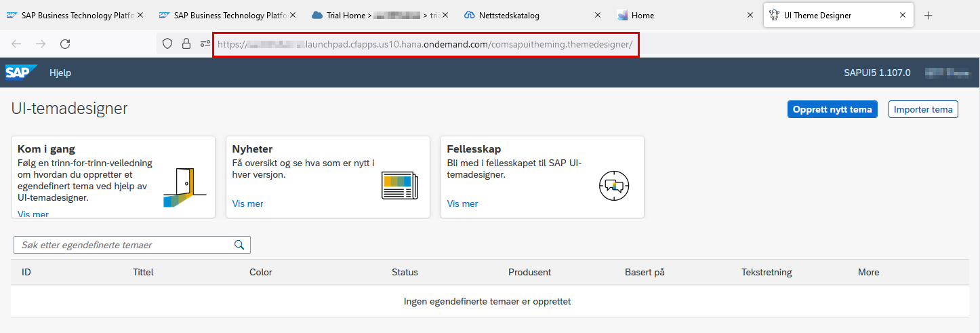Click the Tekstretning column header
Image resolution: width=980 pixels, height=333 pixels.
pyautogui.click(x=767, y=272)
